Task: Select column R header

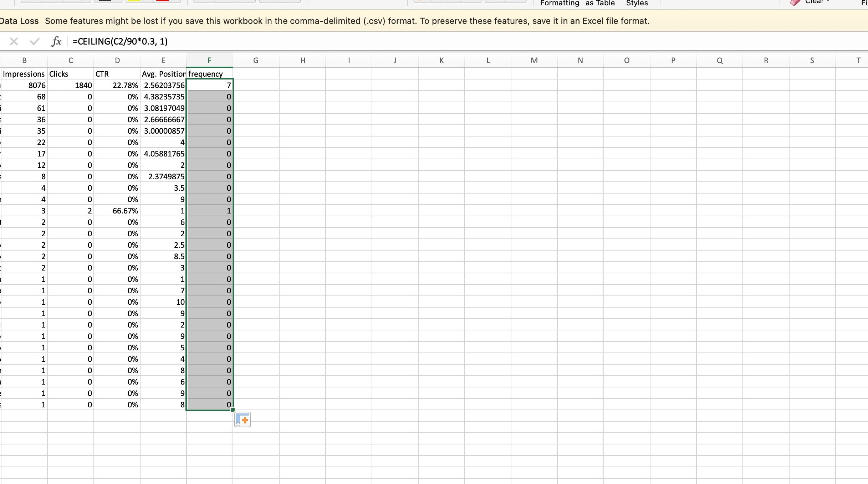Action: 766,61
